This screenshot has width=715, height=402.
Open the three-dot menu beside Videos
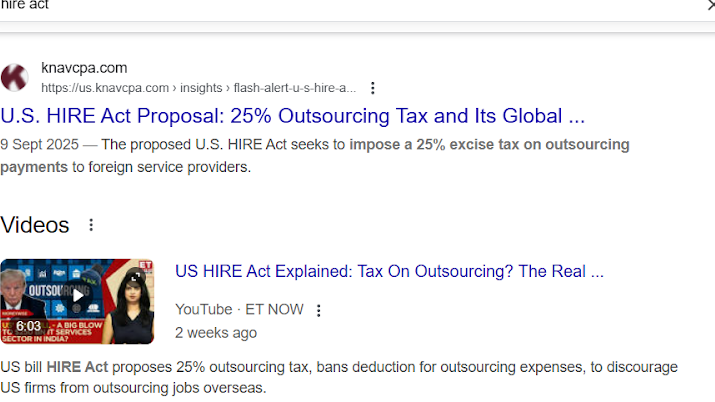[91, 225]
